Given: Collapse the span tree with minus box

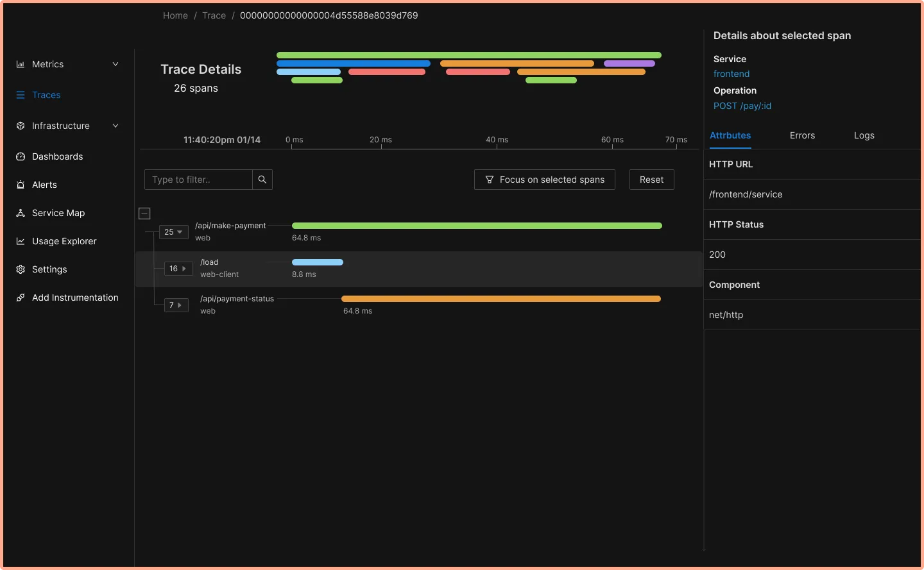Looking at the screenshot, I should pyautogui.click(x=144, y=214).
